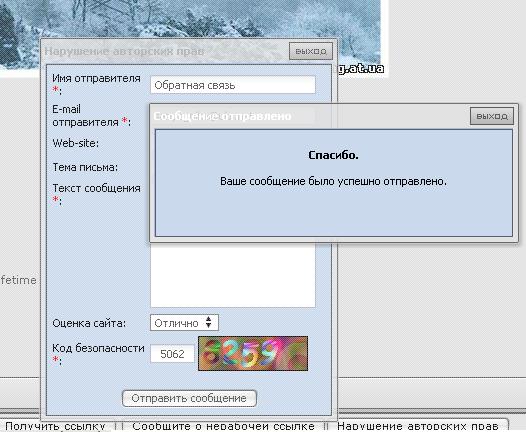Focus the 'Имя отправителя' input field
The image size is (526, 432).
tap(233, 85)
